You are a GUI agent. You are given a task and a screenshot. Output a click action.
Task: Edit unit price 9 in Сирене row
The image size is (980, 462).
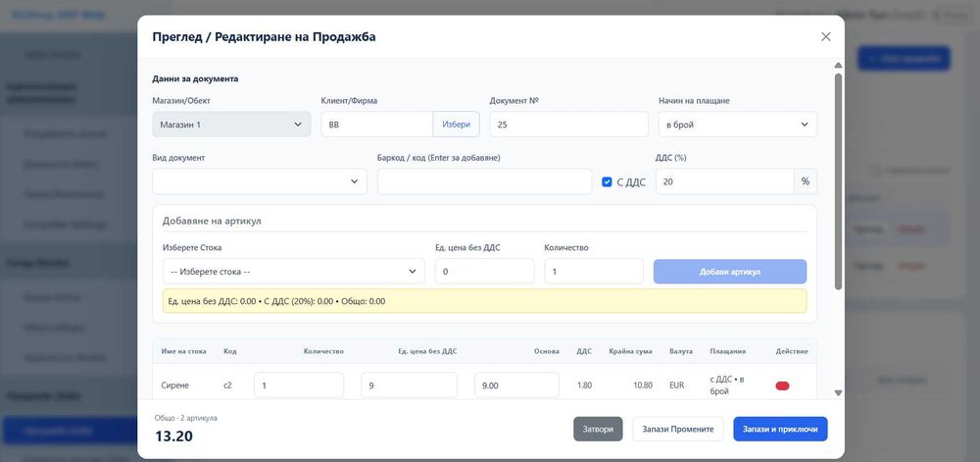click(409, 385)
